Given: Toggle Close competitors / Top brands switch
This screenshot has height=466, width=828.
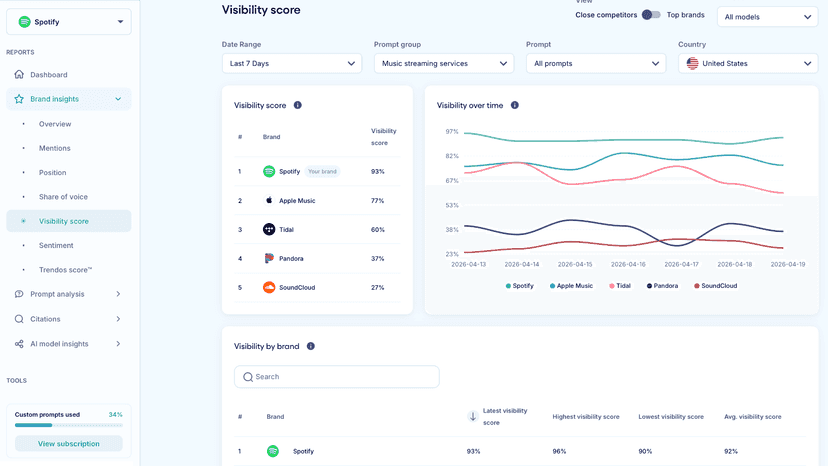Looking at the screenshot, I should [x=651, y=15].
